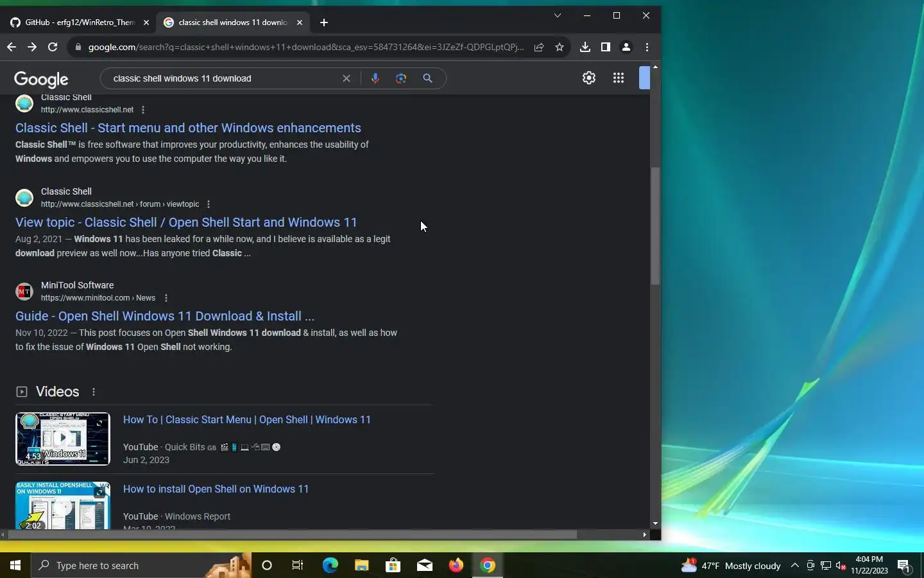Click horizontal scrollbar thumb

click(293, 534)
